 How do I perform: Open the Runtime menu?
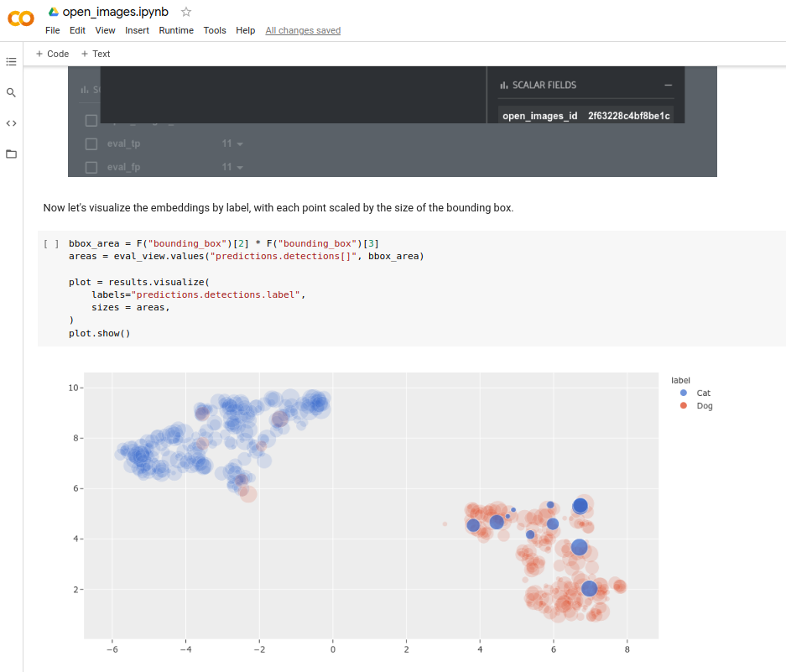[176, 30]
